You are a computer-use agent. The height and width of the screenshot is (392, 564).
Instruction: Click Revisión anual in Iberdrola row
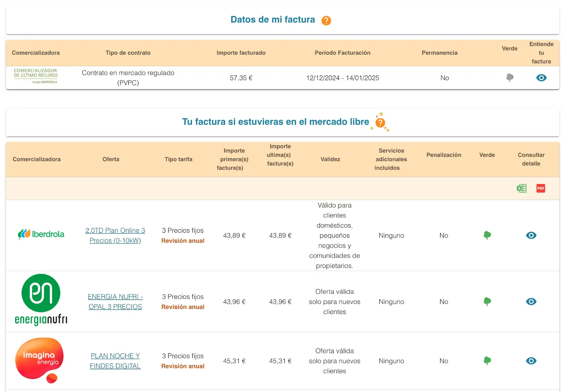(x=183, y=241)
